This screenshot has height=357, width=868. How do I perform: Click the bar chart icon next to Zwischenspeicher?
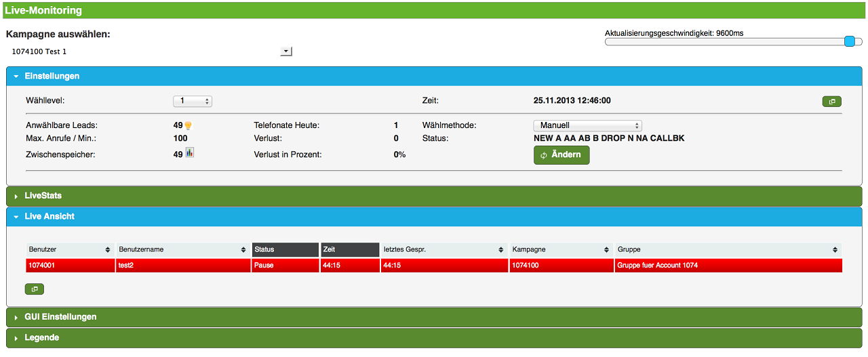189,154
